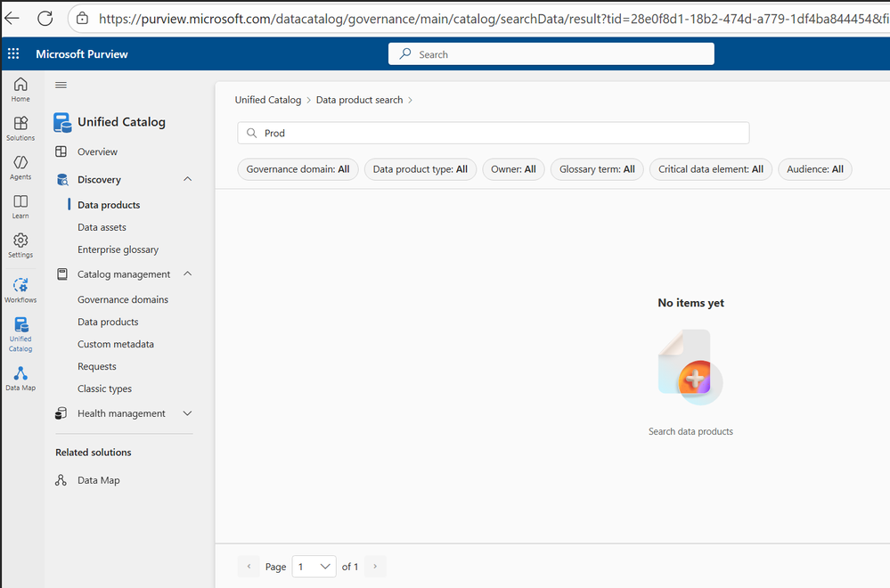Open Data product type filter
Screen dimensions: 890x588
click(420, 169)
